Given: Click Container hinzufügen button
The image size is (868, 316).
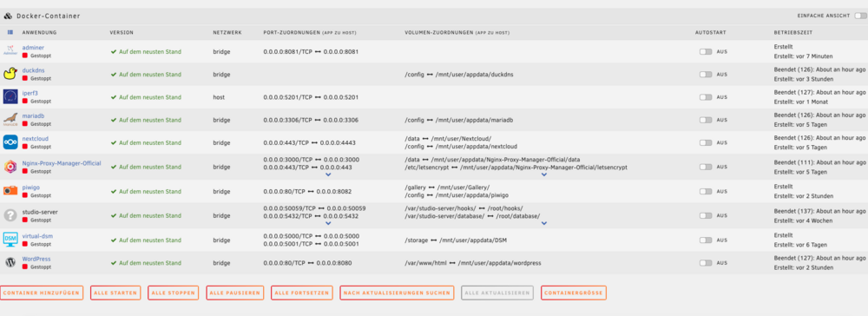Looking at the screenshot, I should [42, 293].
